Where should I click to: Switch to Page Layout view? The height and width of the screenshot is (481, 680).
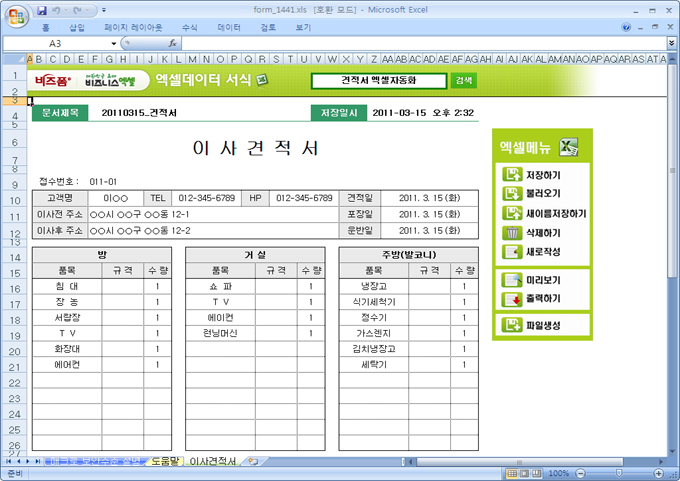point(524,473)
